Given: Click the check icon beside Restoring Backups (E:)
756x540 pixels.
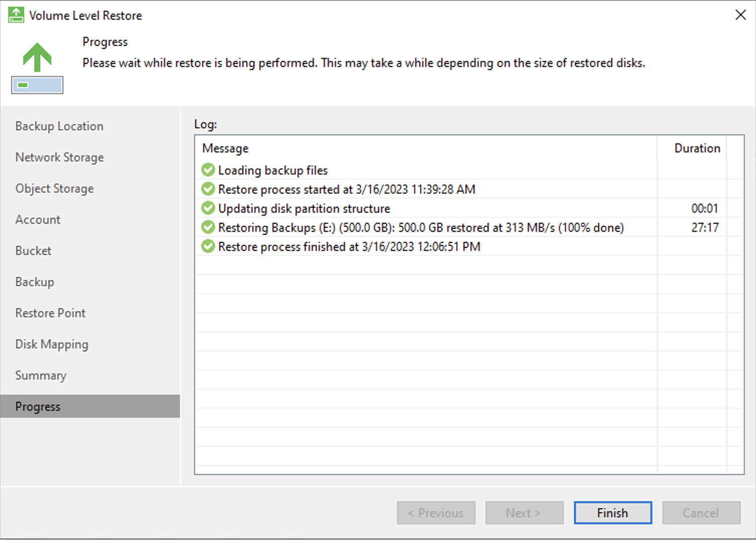Looking at the screenshot, I should [208, 227].
